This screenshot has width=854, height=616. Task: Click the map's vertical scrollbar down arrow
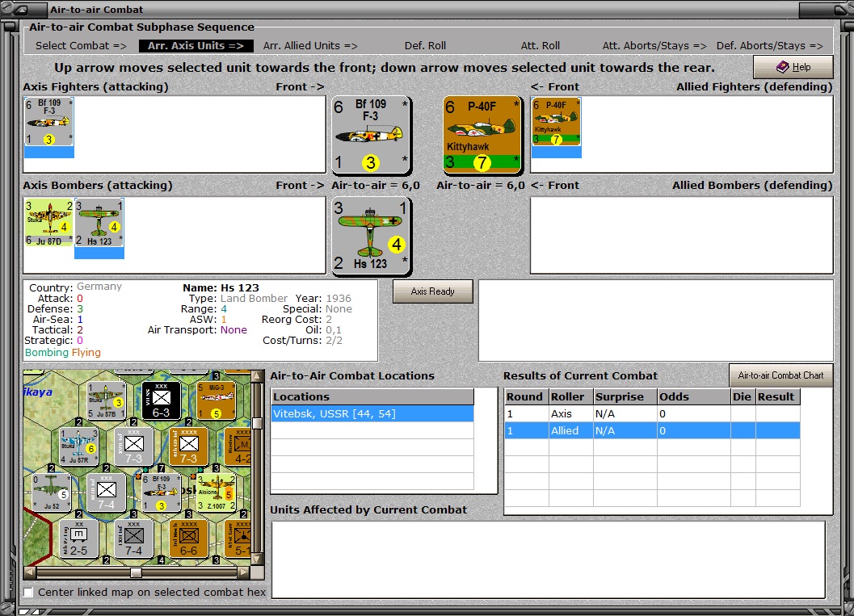pyautogui.click(x=257, y=559)
